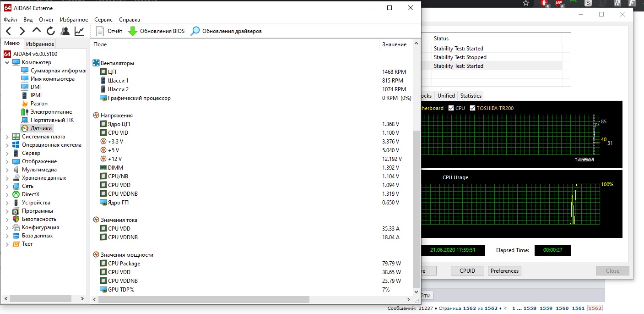
Task: Select the Ядро ЦП voltage row
Action: 252,124
